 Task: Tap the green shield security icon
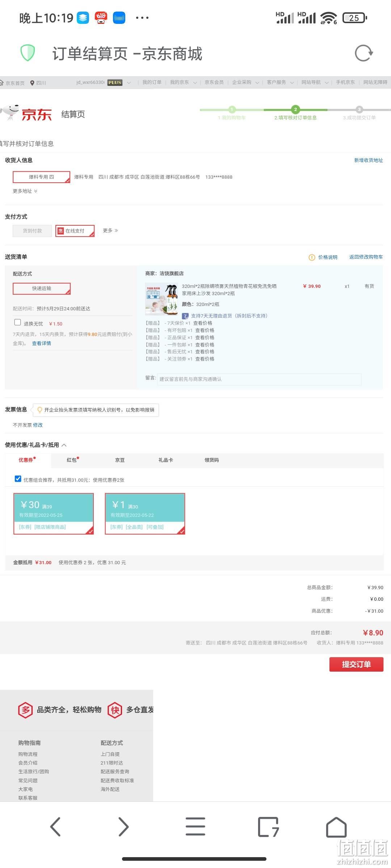pos(28,53)
